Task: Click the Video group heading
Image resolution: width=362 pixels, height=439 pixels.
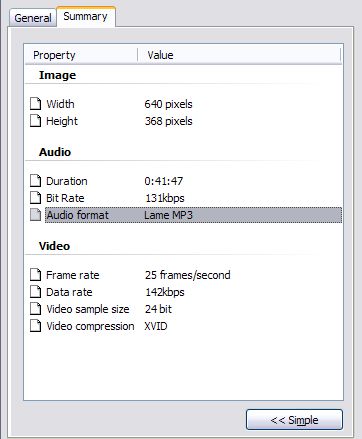Action: [54, 246]
